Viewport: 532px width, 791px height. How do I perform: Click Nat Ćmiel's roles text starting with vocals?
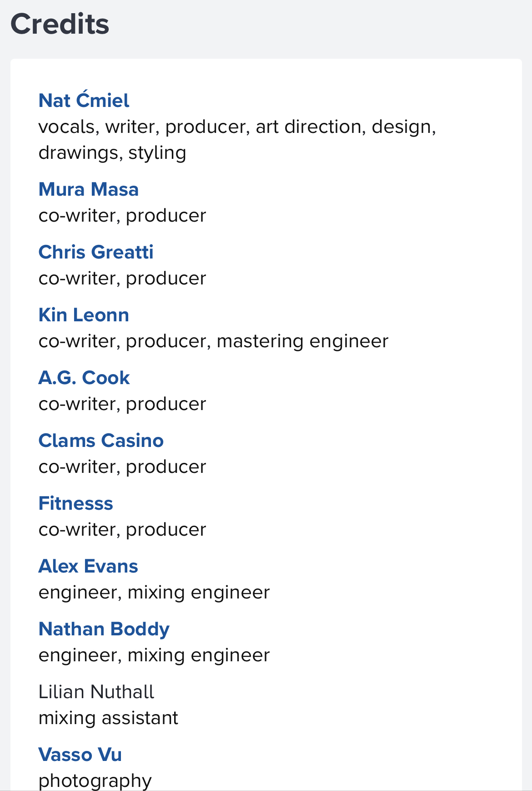pyautogui.click(x=236, y=127)
